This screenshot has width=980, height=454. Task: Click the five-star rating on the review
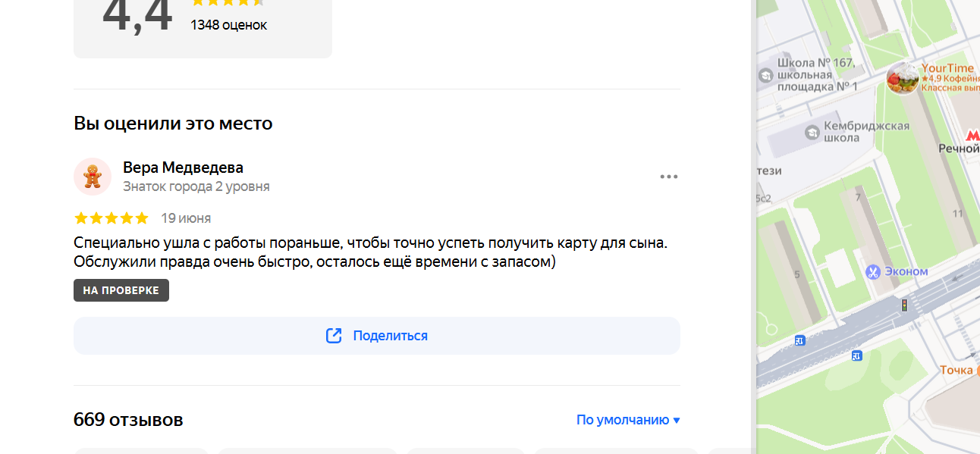coord(112,218)
